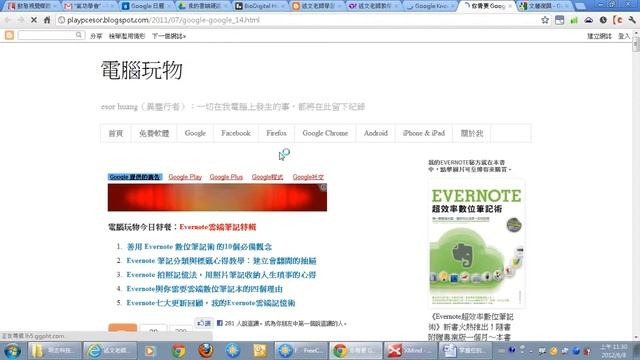Open the home page via house icon
Screen dimensions: 640x360
47,20
